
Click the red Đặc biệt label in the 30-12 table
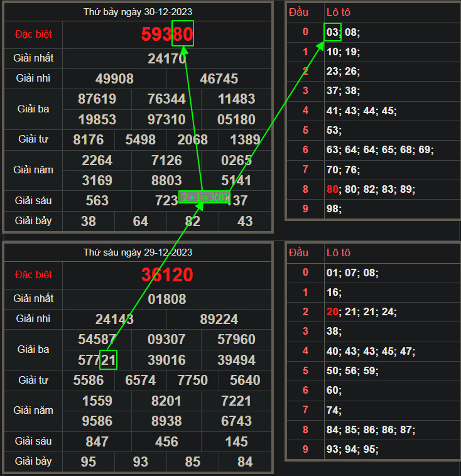[x=33, y=33]
